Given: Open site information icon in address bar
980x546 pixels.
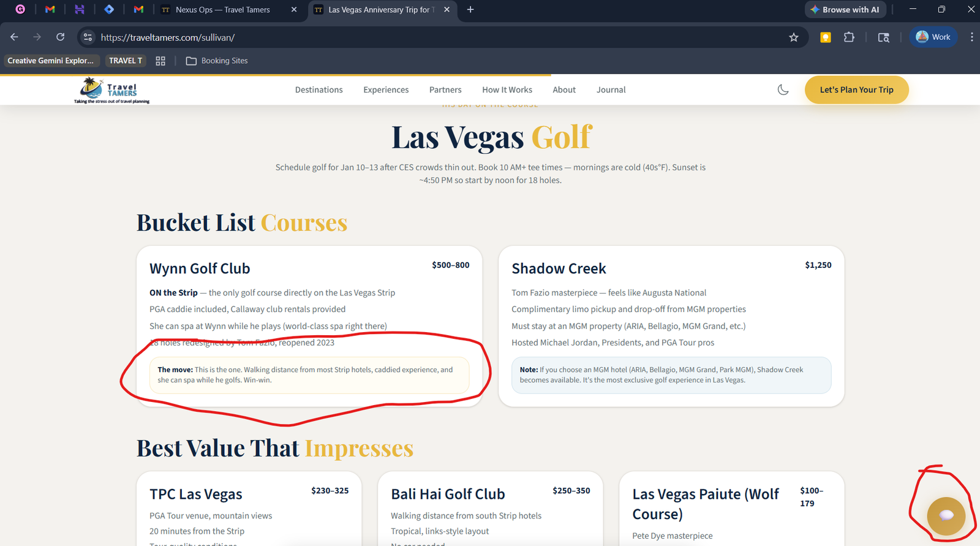Looking at the screenshot, I should point(88,37).
